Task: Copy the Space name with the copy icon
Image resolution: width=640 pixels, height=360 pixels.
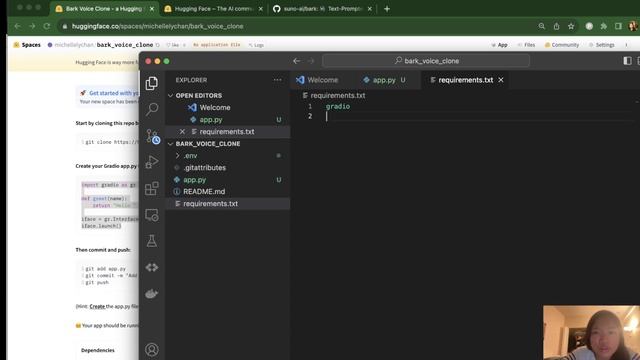Action: (x=158, y=45)
